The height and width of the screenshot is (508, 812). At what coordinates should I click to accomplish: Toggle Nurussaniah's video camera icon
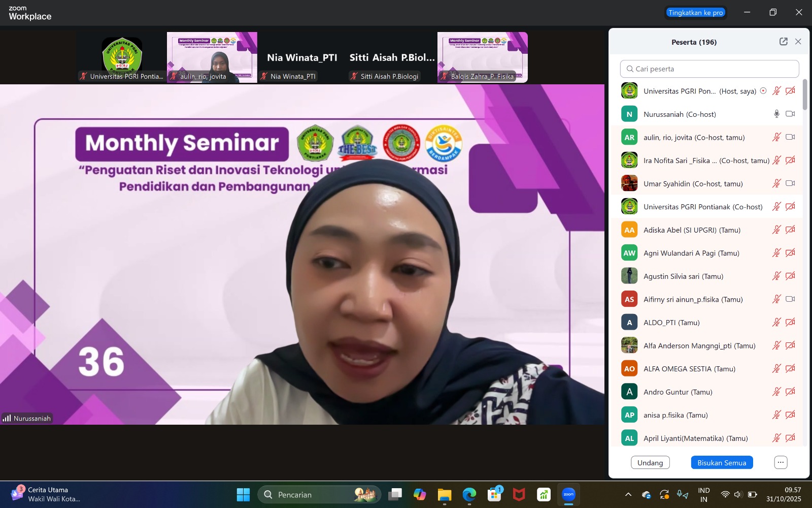coord(790,114)
